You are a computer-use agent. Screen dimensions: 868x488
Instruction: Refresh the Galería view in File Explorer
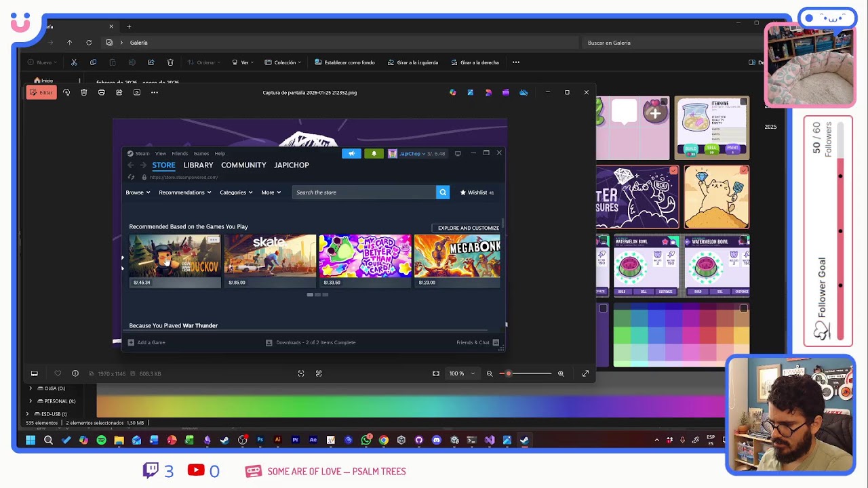pyautogui.click(x=89, y=43)
